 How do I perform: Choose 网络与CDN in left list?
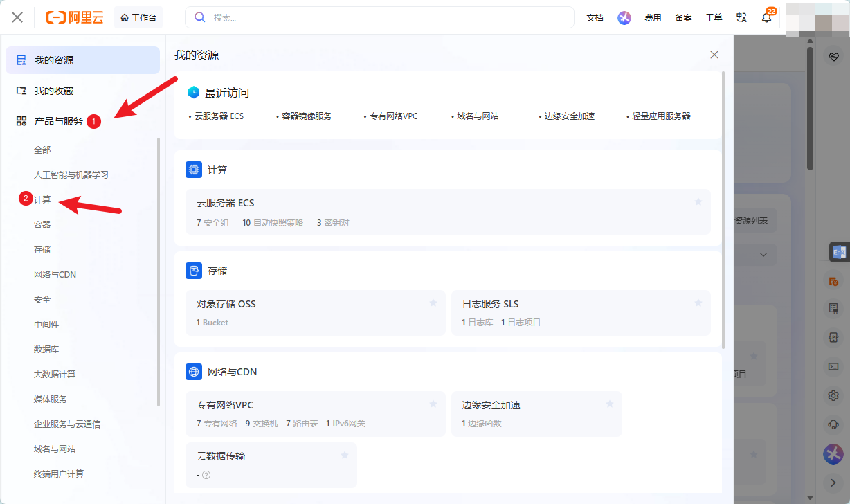[x=55, y=274]
